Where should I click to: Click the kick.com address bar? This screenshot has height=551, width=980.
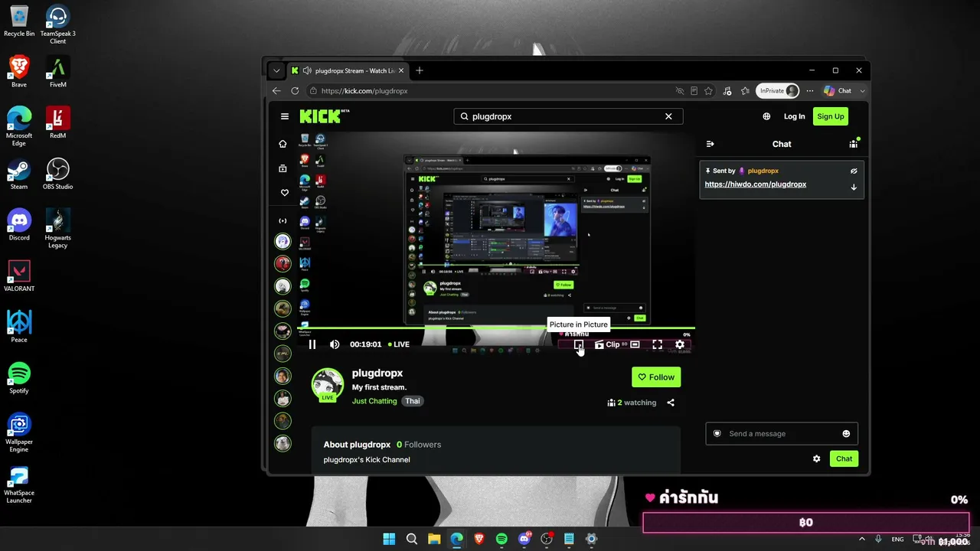[490, 91]
